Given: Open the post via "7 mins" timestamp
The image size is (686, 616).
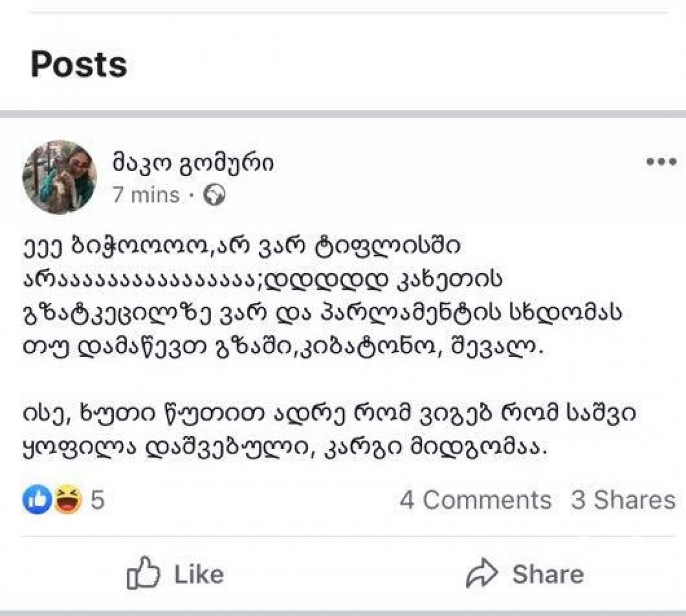Looking at the screenshot, I should 146,195.
